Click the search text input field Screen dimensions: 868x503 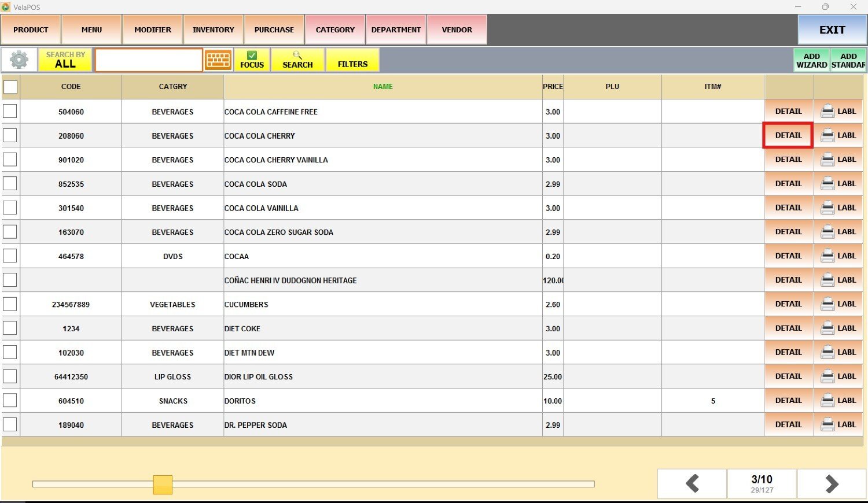click(x=149, y=60)
